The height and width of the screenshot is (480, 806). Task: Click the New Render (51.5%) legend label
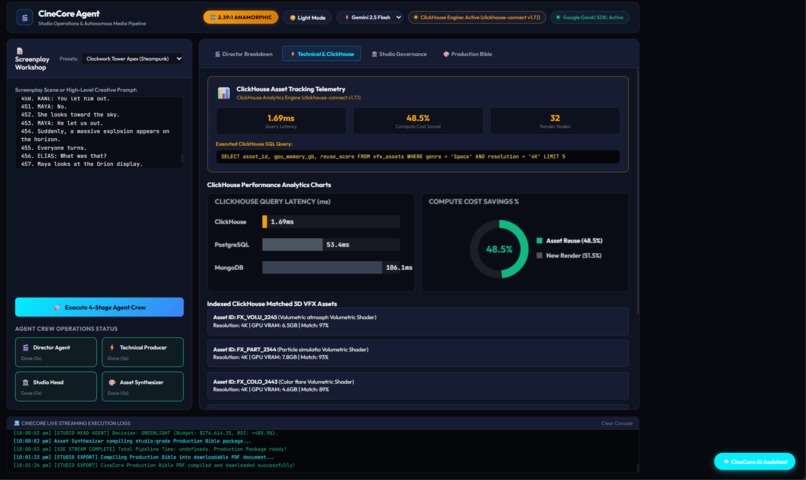tap(574, 255)
